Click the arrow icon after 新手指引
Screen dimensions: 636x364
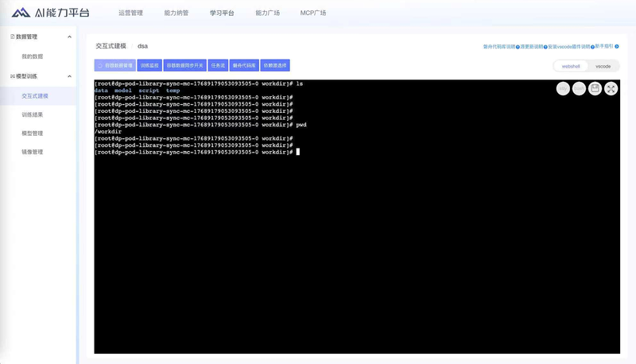(x=617, y=47)
